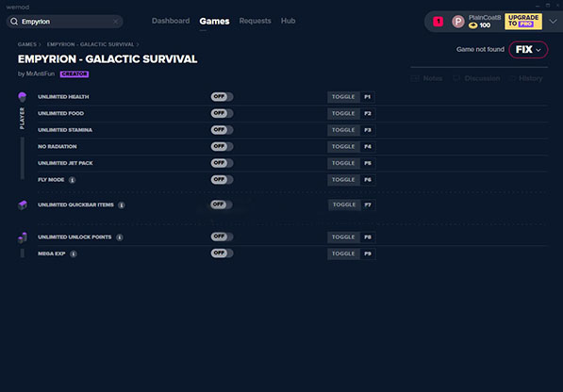Open the Requests tab
Viewport: 563px width, 392px height.
255,21
